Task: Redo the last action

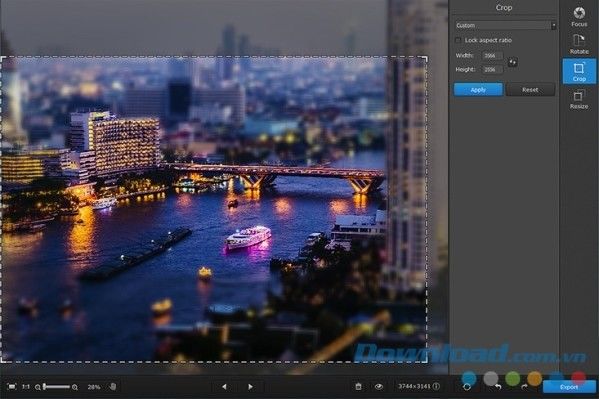Action: [x=524, y=387]
